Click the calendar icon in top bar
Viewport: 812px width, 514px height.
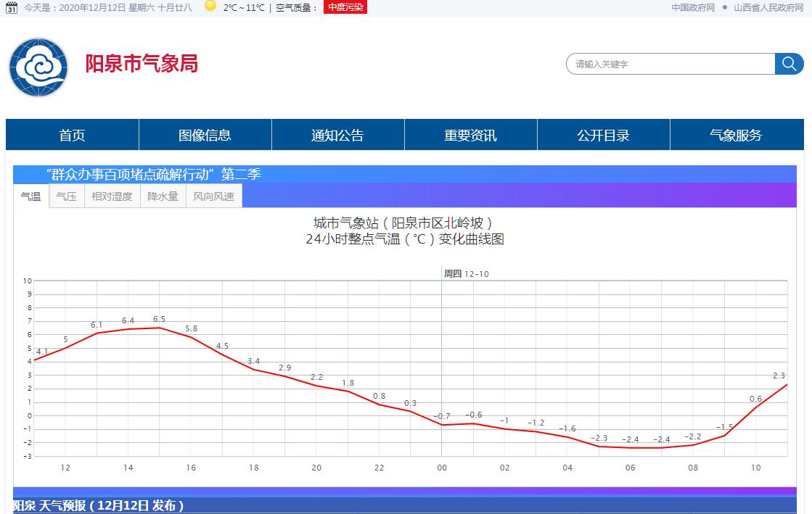pyautogui.click(x=12, y=7)
